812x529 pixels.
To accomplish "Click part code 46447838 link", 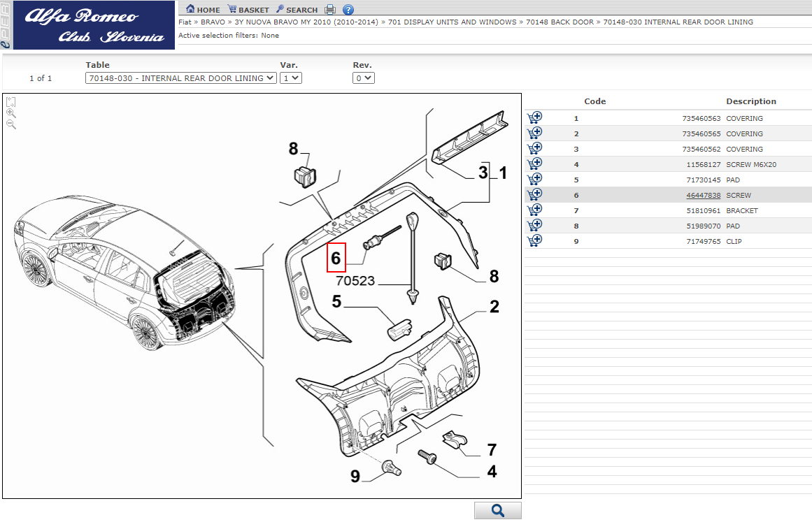I will pos(703,196).
